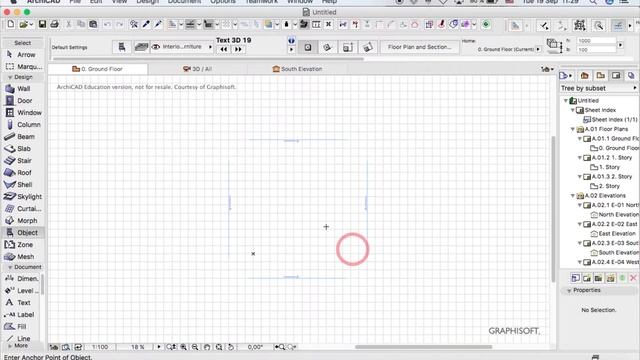Open the Tree by subset dropdown
This screenshot has width=640, height=360.
click(x=635, y=88)
